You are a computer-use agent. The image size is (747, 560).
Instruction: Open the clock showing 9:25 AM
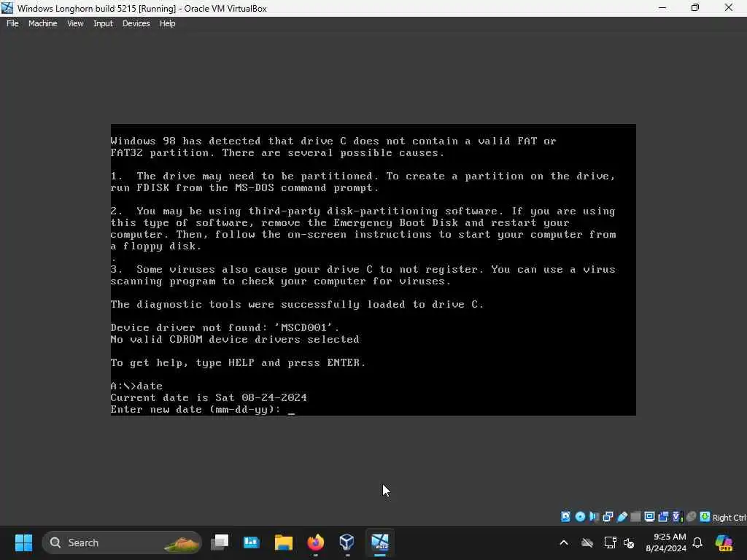click(x=666, y=542)
